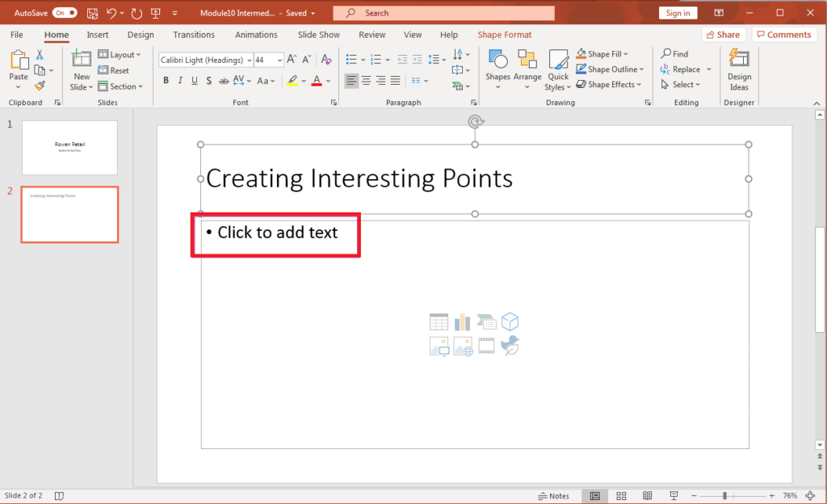Switch to Slide Sorter view

(x=621, y=496)
